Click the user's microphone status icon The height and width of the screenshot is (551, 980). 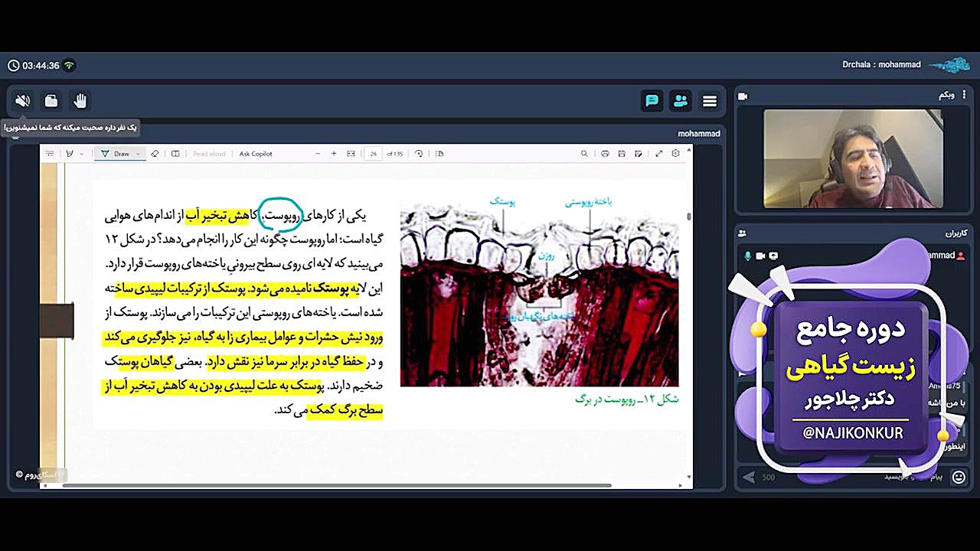[x=748, y=256]
